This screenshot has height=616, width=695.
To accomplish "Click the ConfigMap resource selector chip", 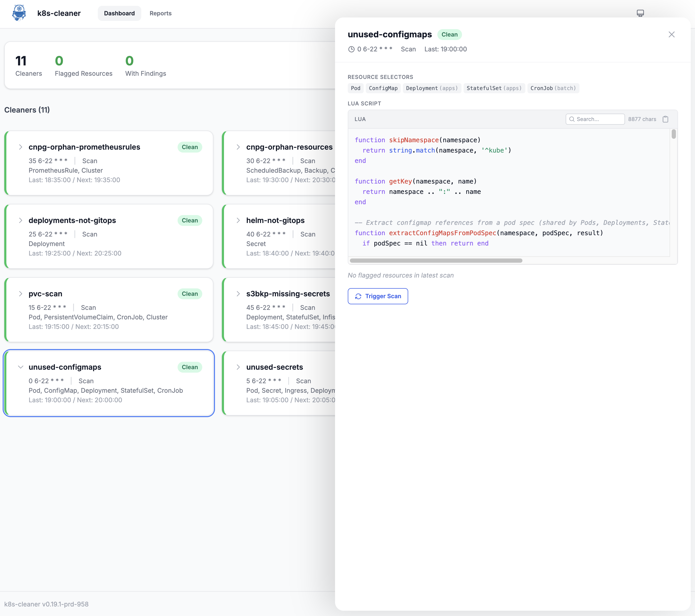I will tap(383, 88).
